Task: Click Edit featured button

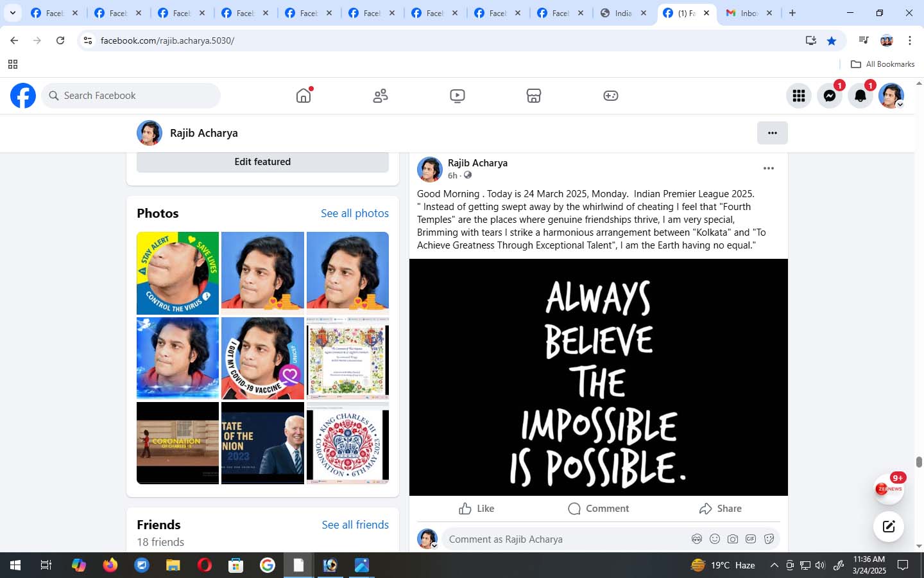Action: 262,162
